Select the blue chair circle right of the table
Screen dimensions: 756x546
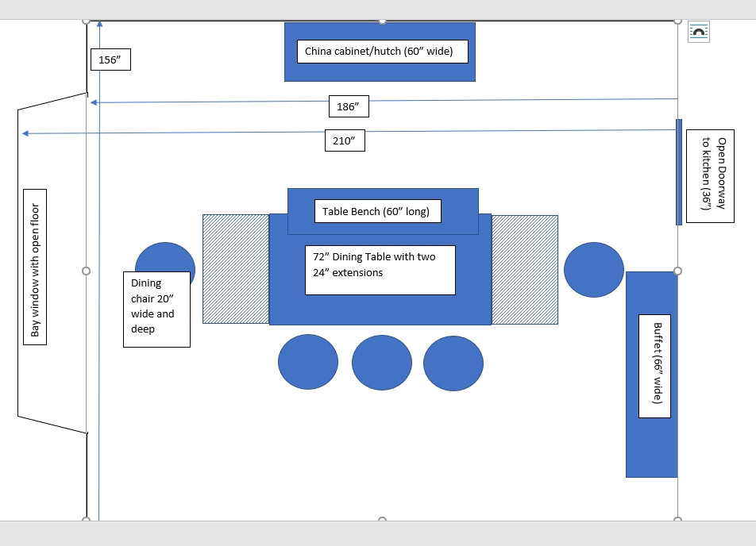[594, 270]
